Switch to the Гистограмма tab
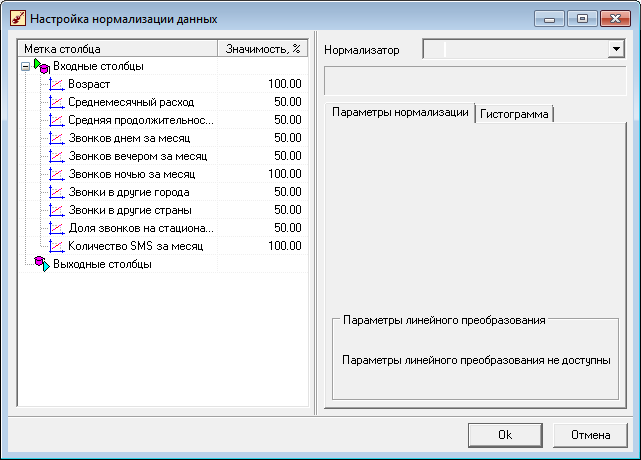The image size is (641, 460). tap(514, 114)
